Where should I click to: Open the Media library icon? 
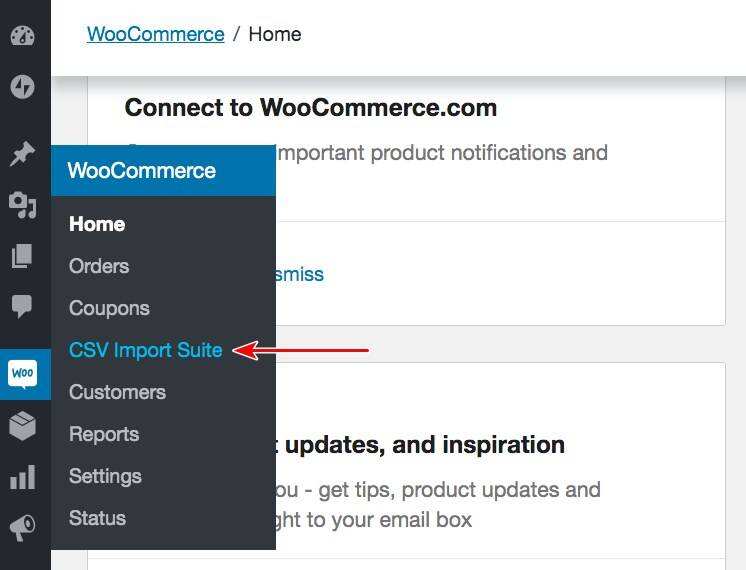tap(22, 205)
